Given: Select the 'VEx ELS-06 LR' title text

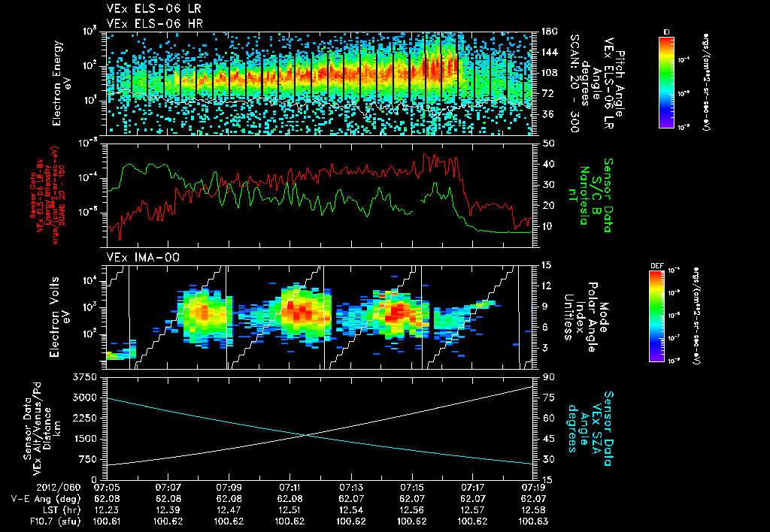Looking at the screenshot, I should (x=153, y=8).
